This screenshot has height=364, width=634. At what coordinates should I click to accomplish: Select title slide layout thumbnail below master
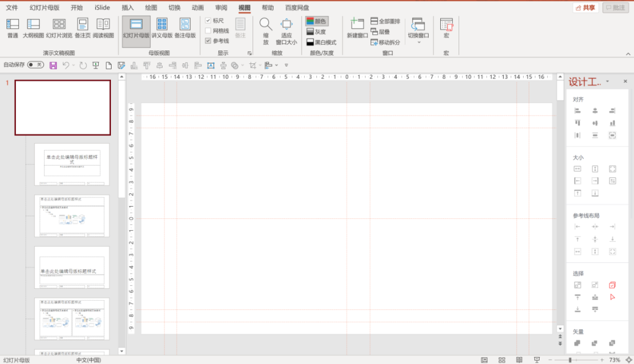pyautogui.click(x=72, y=164)
